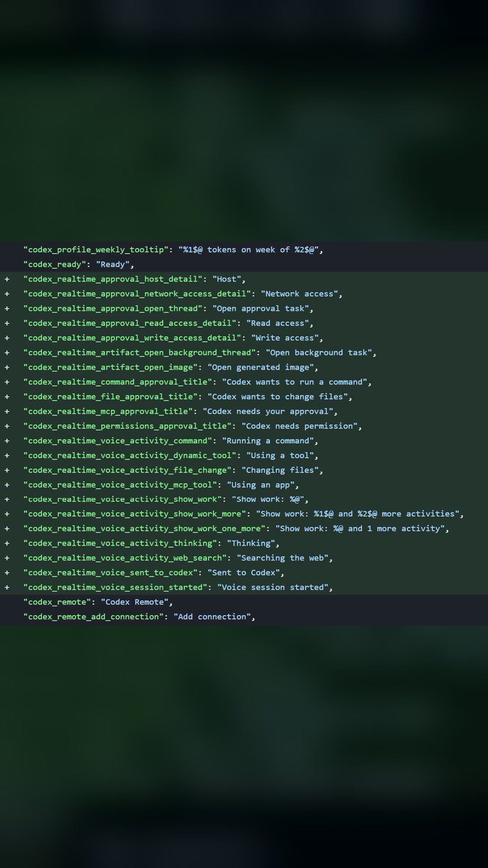Viewport: 488px width, 868px height.
Task: Click "Show work: %1$@ and %2$@ more activities"
Action: (x=357, y=514)
